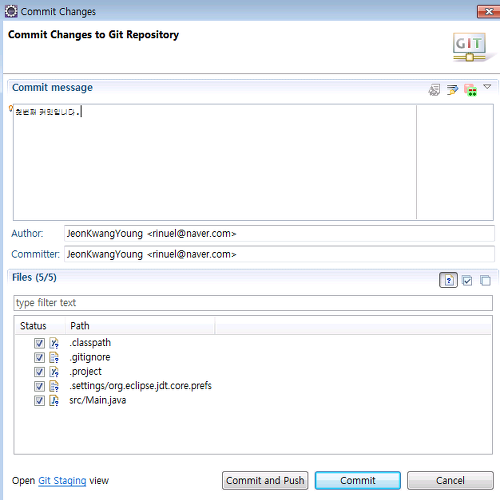The width and height of the screenshot is (500, 500).
Task: Click the commit message quick-assist lightbulb
Action: (11, 108)
